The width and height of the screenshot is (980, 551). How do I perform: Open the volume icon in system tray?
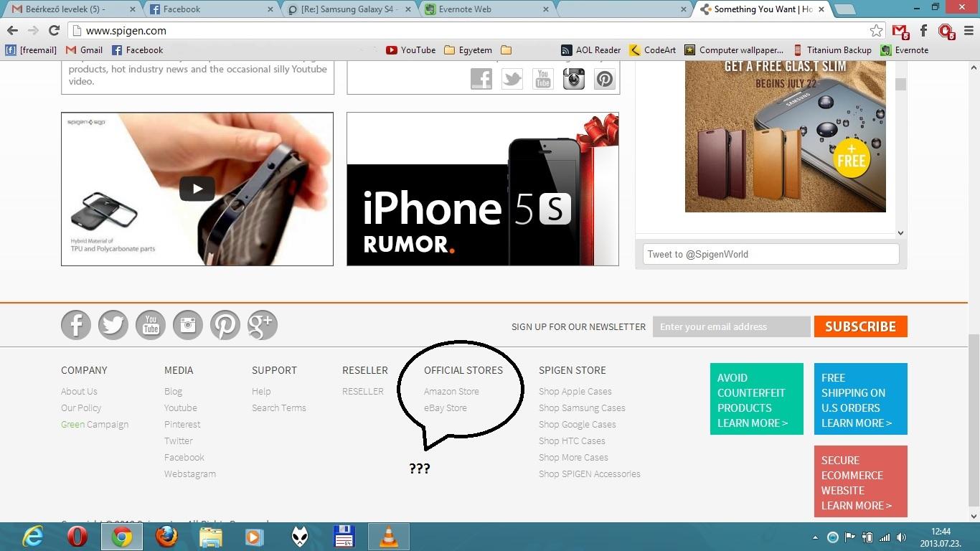[901, 537]
